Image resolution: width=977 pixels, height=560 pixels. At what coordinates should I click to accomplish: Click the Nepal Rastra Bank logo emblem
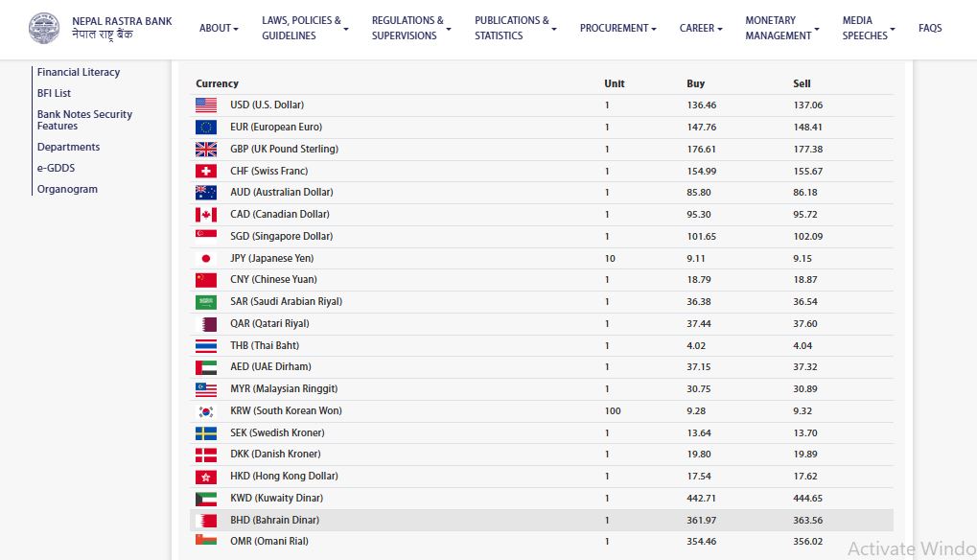[43, 28]
